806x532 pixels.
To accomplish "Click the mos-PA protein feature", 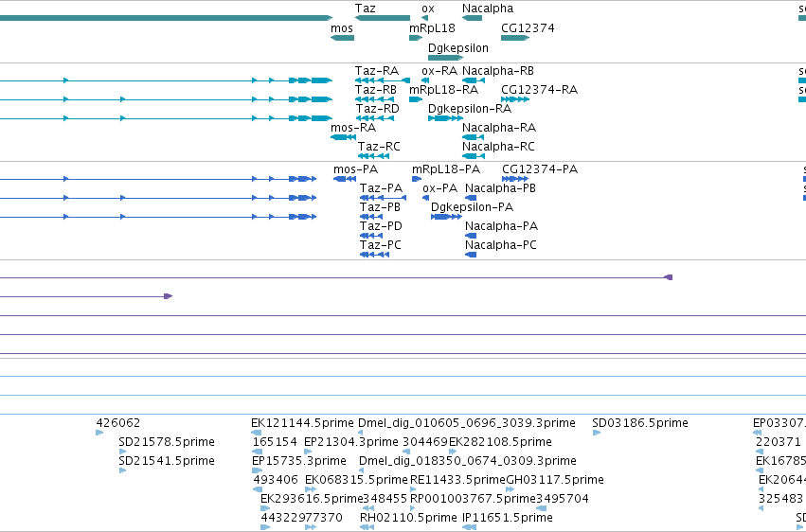I will click(x=355, y=169).
